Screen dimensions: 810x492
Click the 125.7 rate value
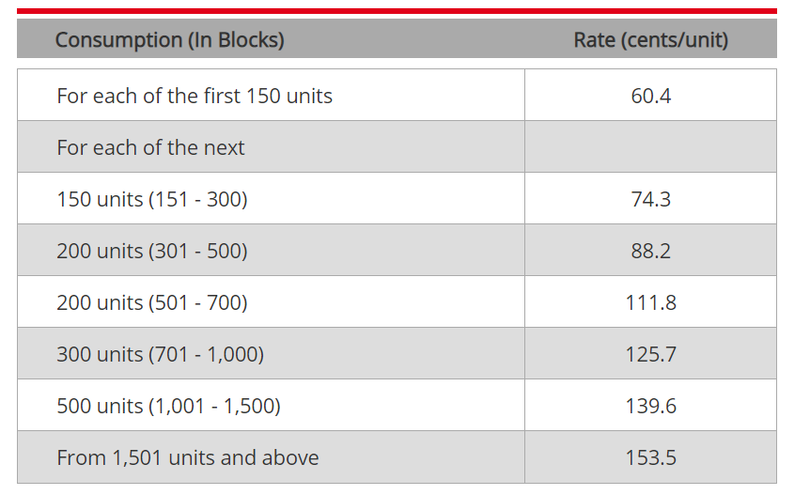click(650, 354)
